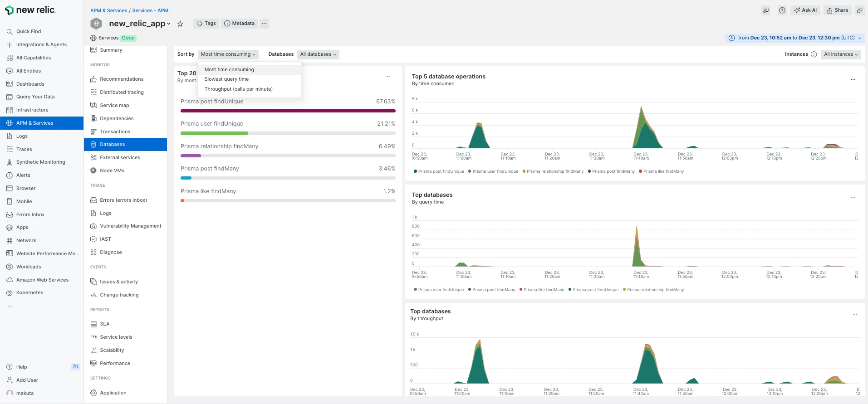The width and height of the screenshot is (868, 404).
Task: Open the time range picker
Action: [795, 38]
